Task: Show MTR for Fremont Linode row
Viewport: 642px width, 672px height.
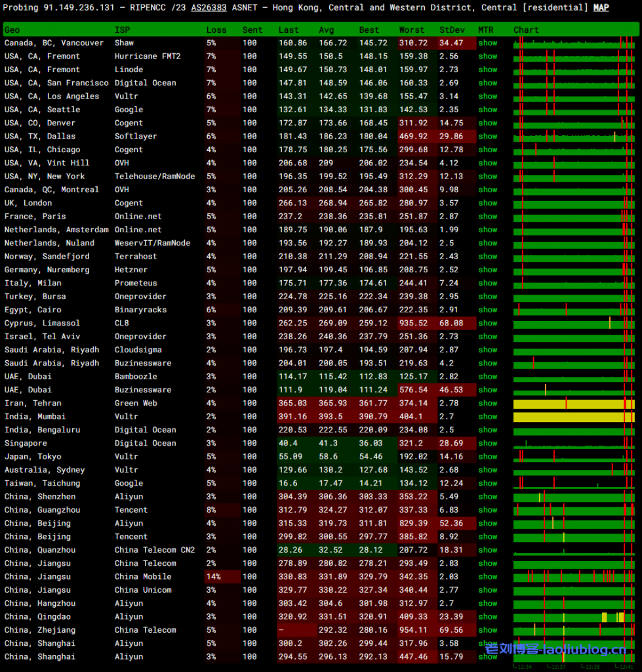Action: [487, 70]
